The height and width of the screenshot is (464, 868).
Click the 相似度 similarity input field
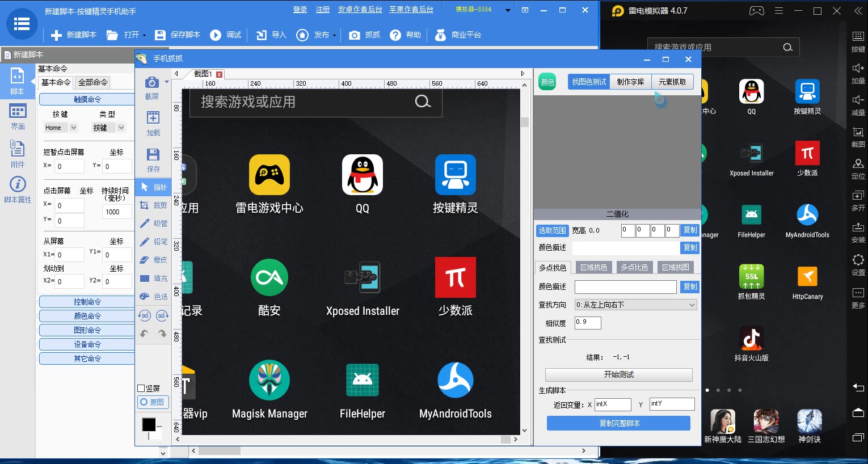click(x=588, y=323)
